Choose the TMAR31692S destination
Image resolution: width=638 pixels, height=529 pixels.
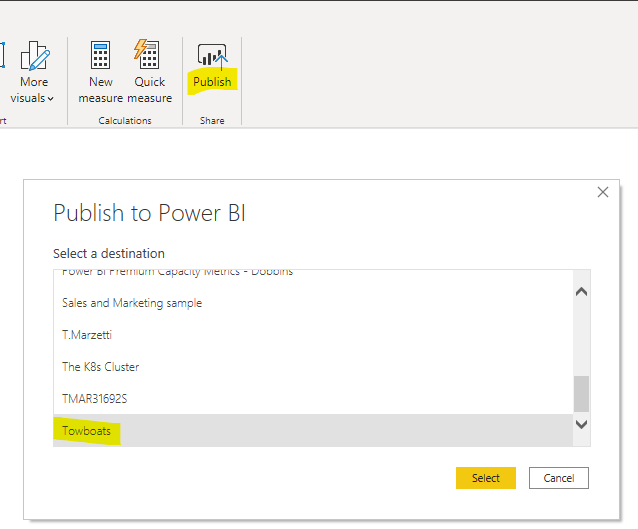[x=94, y=399]
